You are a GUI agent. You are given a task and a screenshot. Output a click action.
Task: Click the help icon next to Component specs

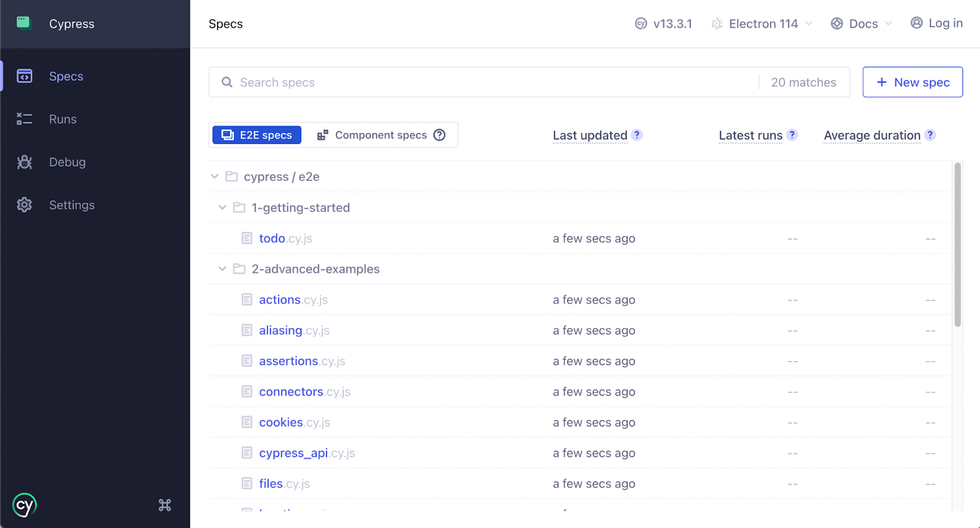click(x=439, y=135)
